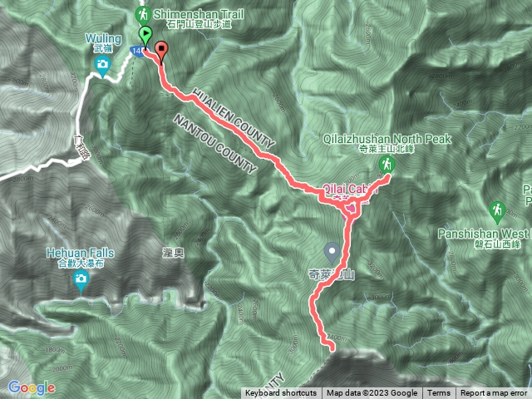
Task: Click Qilaizhushan North Peak hiking icon
Action: pos(387,165)
